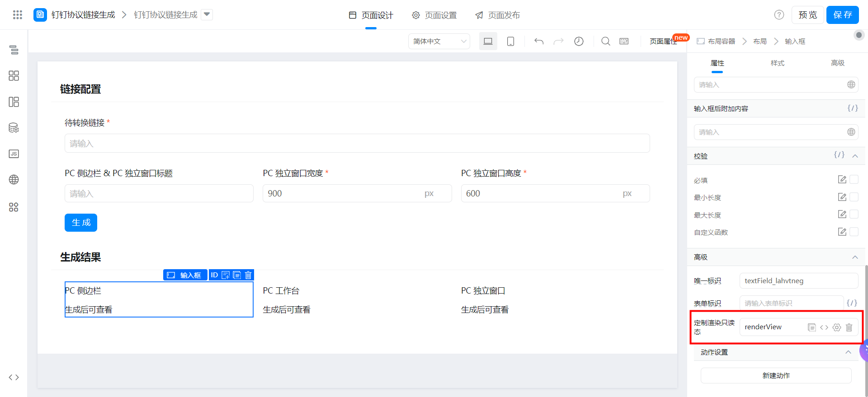Collapse the 动作设置 section
Image resolution: width=868 pixels, height=397 pixels.
pyautogui.click(x=848, y=352)
